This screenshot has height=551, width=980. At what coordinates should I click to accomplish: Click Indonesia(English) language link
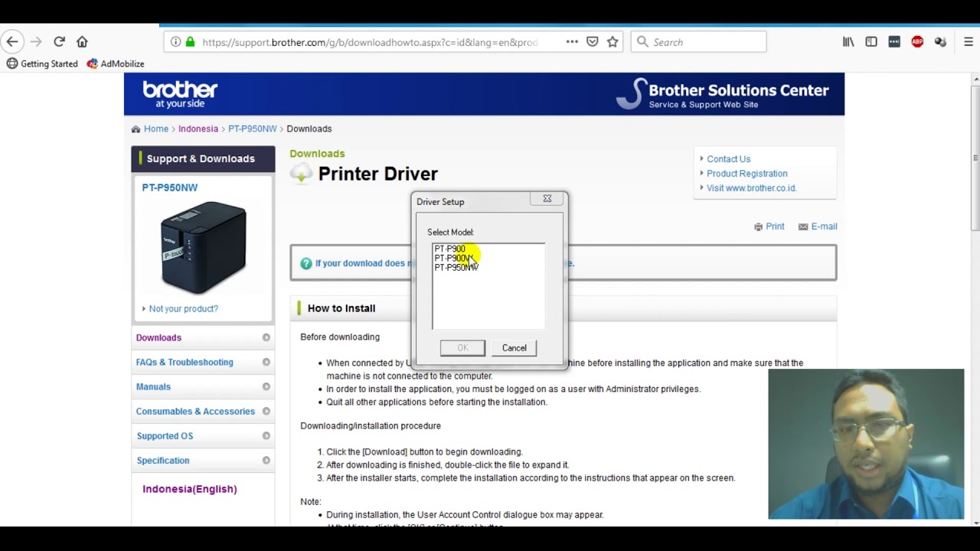[x=190, y=489]
